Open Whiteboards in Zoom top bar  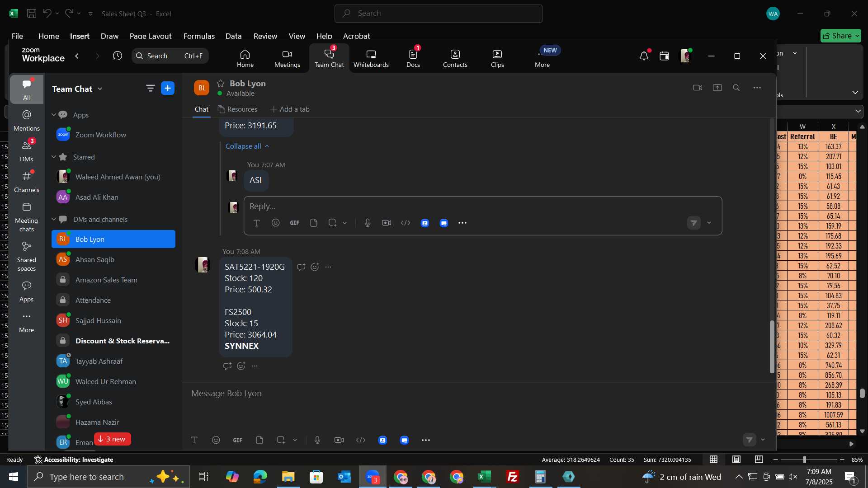371,59
